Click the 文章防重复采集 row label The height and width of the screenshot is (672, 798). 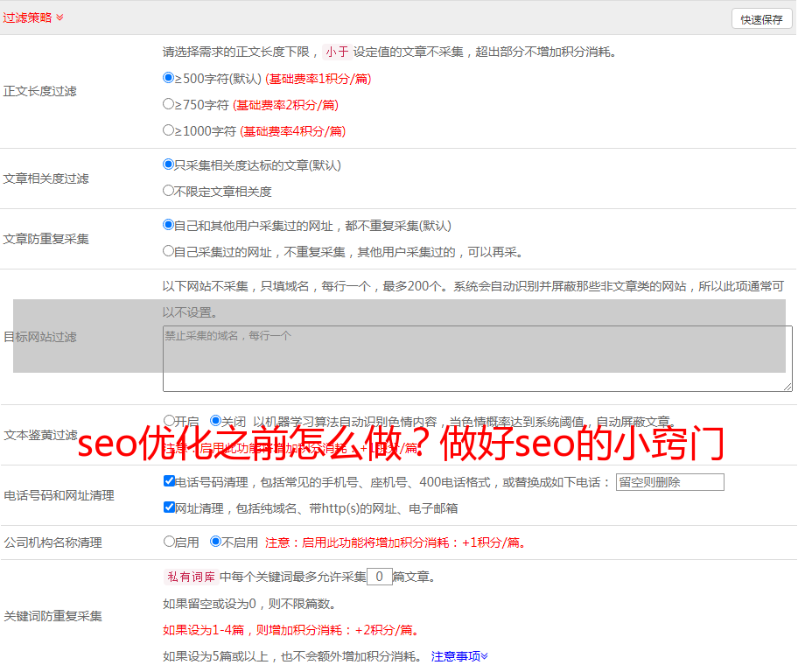tap(45, 239)
